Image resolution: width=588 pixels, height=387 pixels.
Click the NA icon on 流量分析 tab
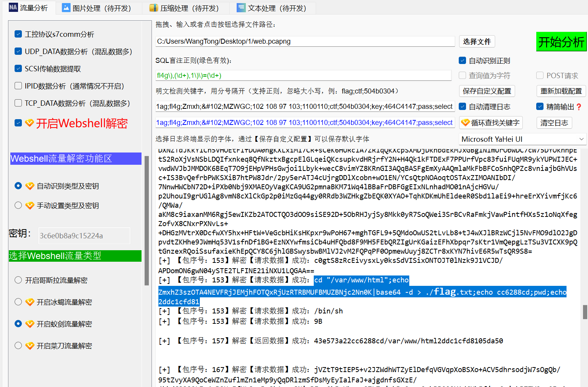[x=13, y=7]
